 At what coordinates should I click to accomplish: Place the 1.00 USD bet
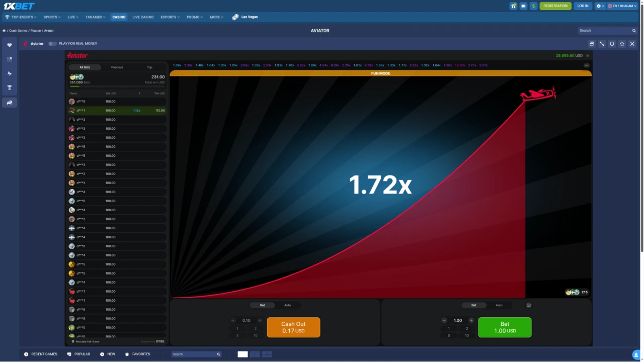click(505, 327)
